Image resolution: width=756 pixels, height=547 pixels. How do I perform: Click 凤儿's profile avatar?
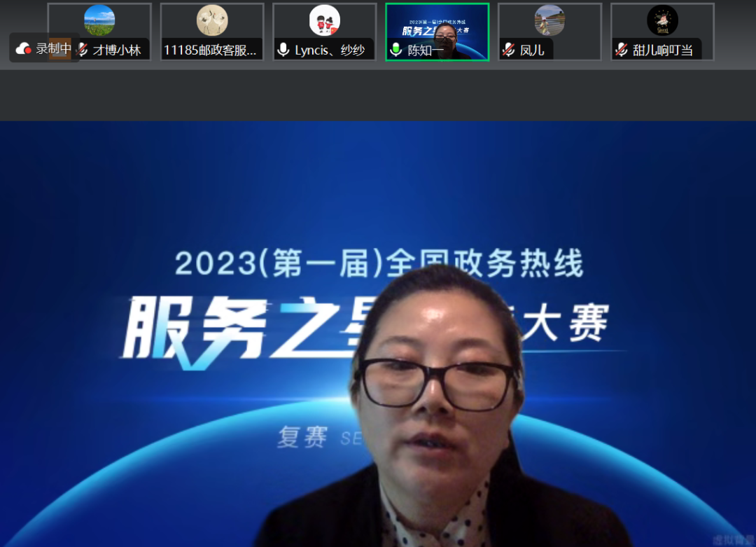pos(549,20)
